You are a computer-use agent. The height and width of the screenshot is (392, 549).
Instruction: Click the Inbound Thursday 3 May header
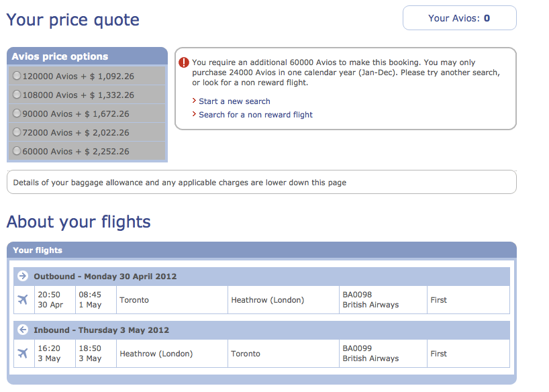click(262, 330)
